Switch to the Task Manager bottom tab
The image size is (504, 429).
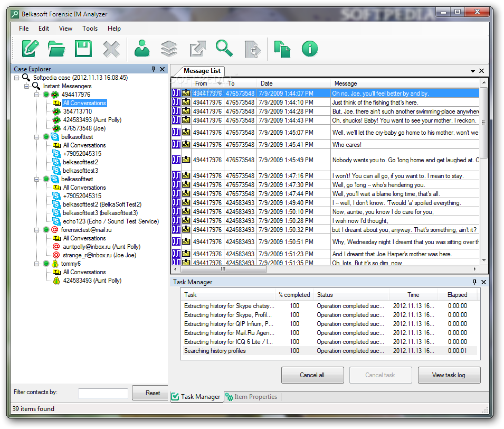click(196, 397)
